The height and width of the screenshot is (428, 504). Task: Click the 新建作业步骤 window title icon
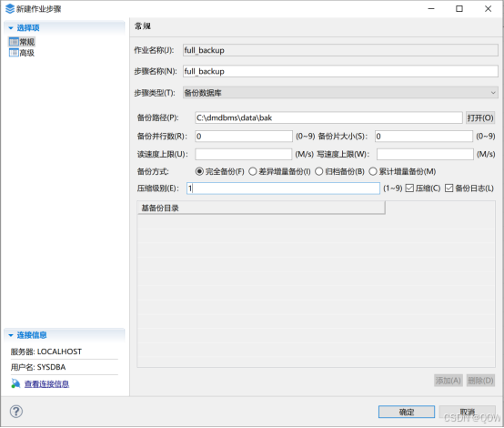pos(10,9)
